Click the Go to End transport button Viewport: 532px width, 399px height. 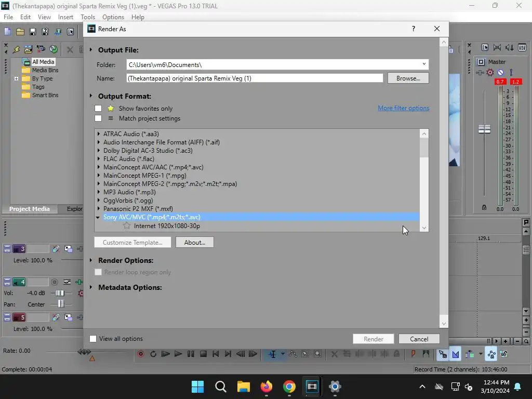pos(228,354)
